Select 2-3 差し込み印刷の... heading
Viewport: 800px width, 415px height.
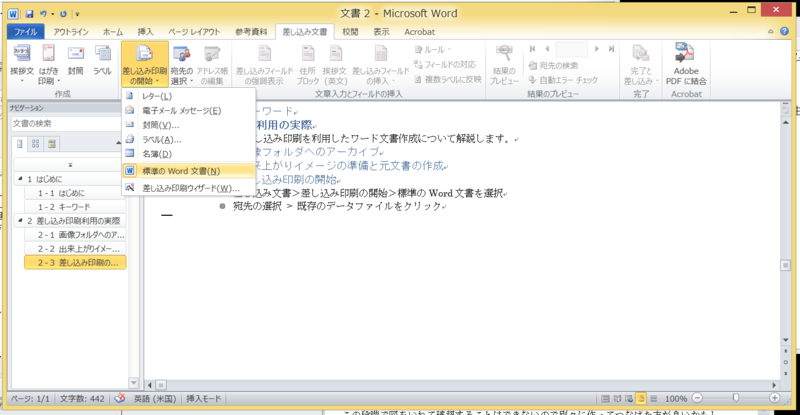75,262
